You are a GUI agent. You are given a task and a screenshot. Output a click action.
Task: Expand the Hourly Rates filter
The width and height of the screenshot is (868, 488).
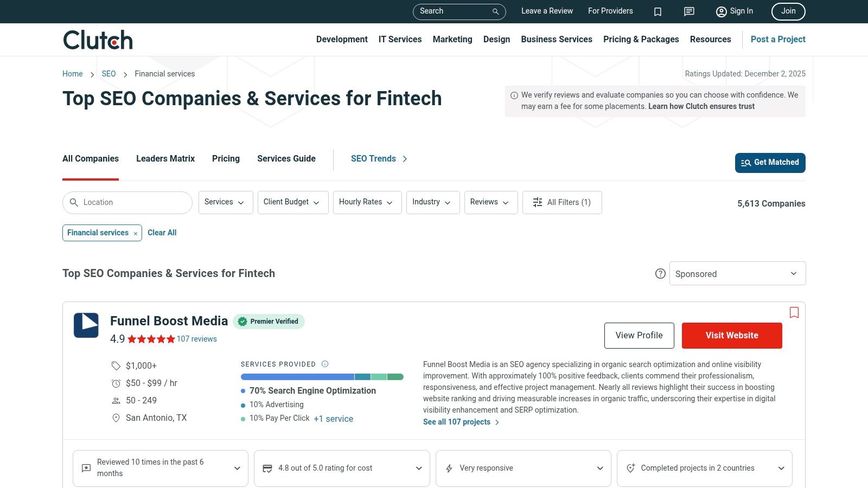(367, 202)
